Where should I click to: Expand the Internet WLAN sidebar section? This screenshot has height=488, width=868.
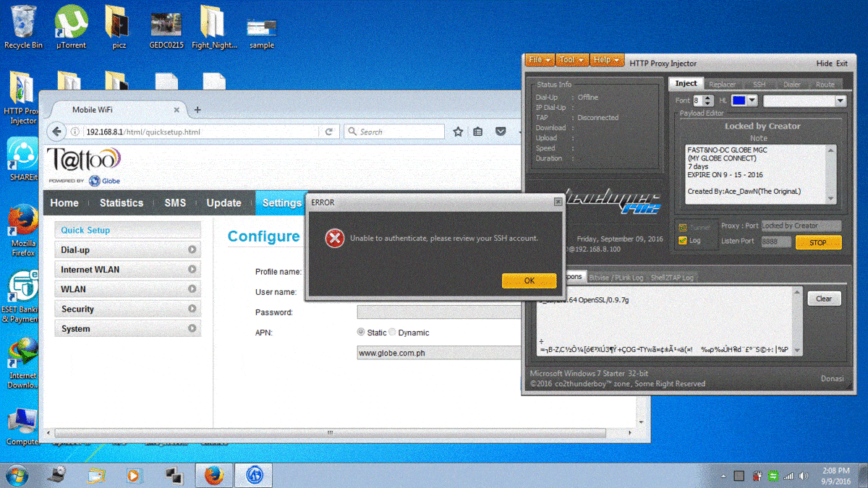tap(127, 269)
